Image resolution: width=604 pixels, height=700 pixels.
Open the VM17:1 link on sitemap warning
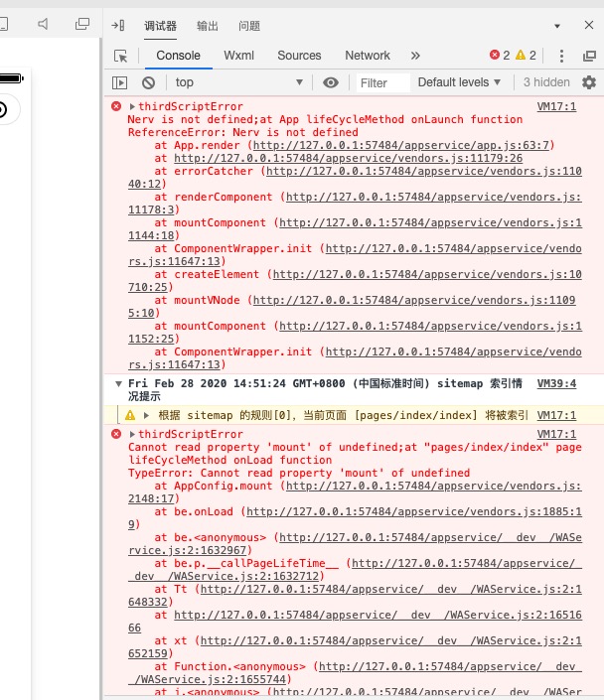556,416
